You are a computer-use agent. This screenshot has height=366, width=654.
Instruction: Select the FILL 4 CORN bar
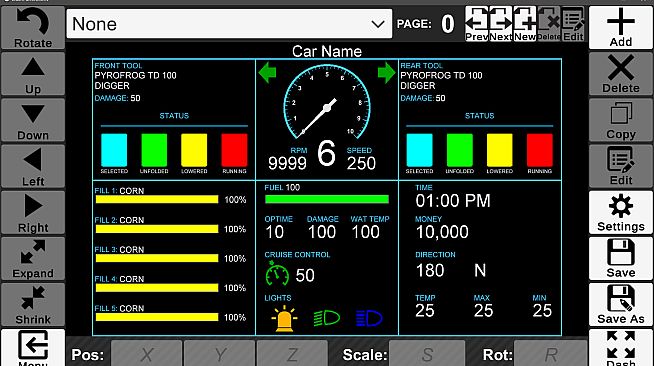point(157,288)
